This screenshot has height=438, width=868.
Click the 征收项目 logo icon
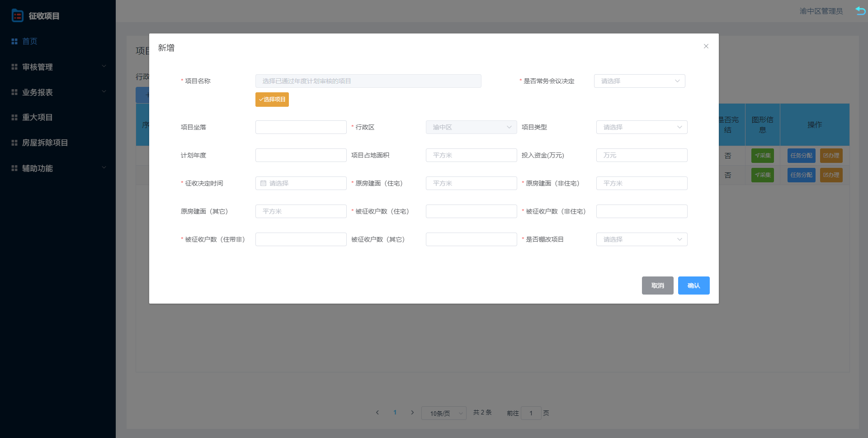coord(17,16)
